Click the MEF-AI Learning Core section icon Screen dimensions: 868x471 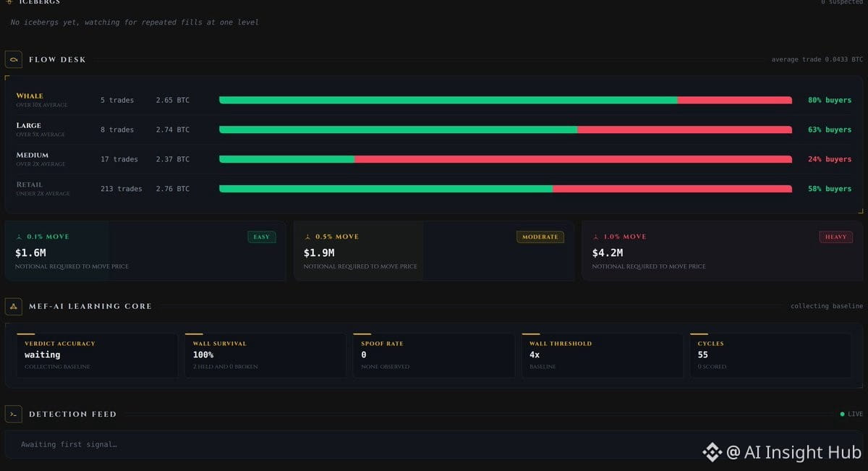tap(14, 306)
